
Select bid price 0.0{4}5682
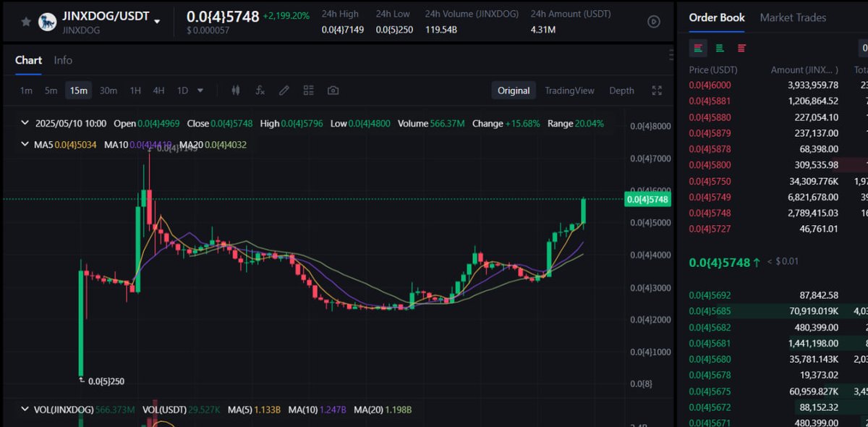tap(710, 327)
